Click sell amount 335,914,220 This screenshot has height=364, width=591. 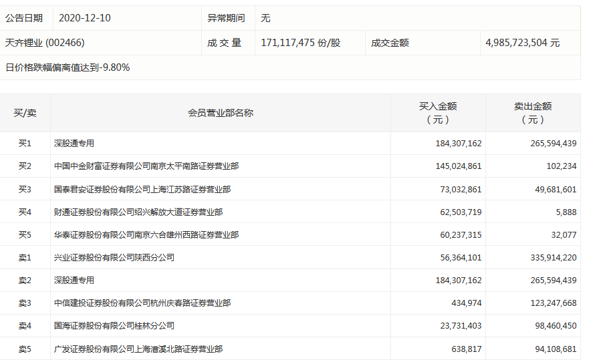pos(554,258)
